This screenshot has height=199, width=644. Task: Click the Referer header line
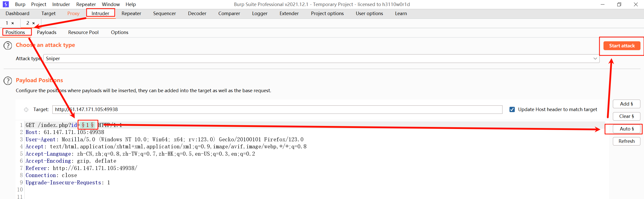[x=82, y=168]
